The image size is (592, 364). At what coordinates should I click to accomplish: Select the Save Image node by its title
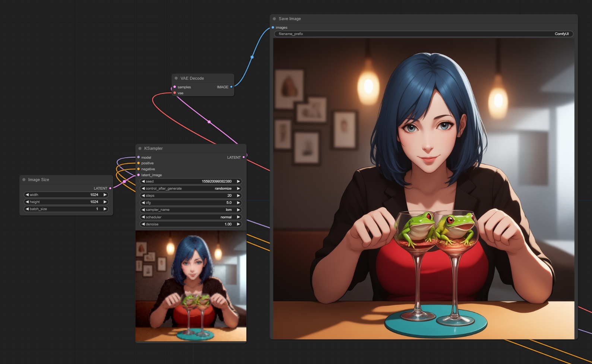click(x=289, y=19)
